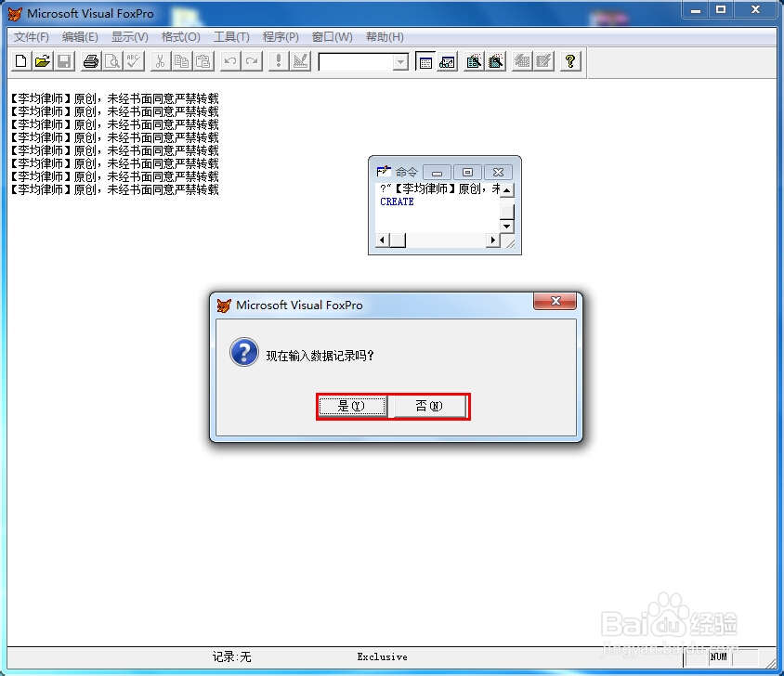Click the Modify Form toolbar icon
The image size is (784, 676).
pyautogui.click(x=300, y=61)
